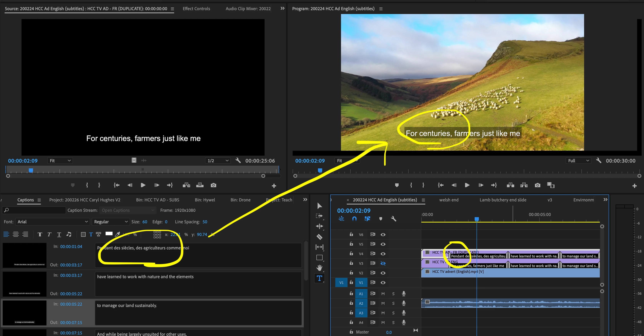This screenshot has height=336, width=644.
Task: Switch to Lamb butchery end slide sequence tab
Action: [503, 200]
